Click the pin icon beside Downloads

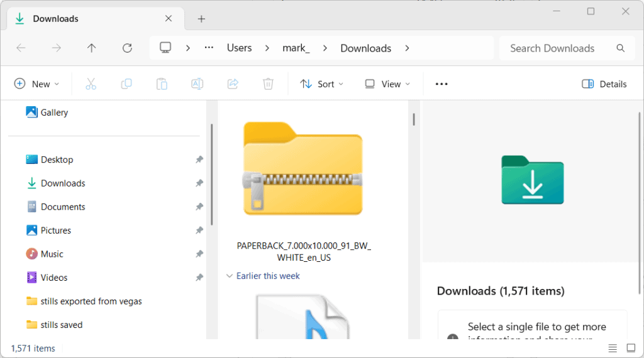pos(199,183)
